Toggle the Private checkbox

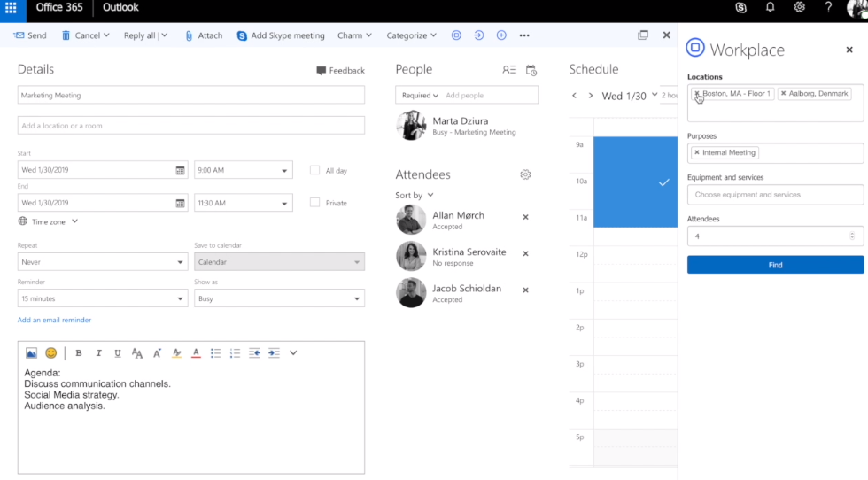pos(314,203)
